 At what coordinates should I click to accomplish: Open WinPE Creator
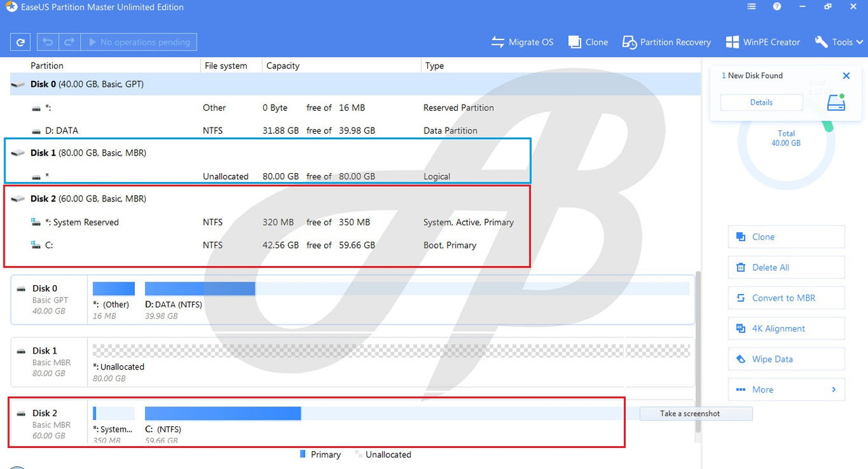pyautogui.click(x=763, y=42)
